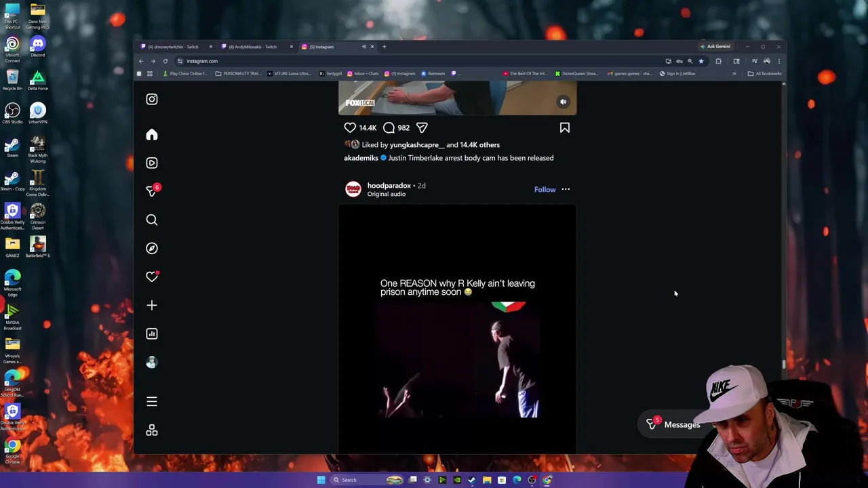Open Instagram logo in sidebar
The height and width of the screenshot is (488, 868).
click(x=152, y=100)
